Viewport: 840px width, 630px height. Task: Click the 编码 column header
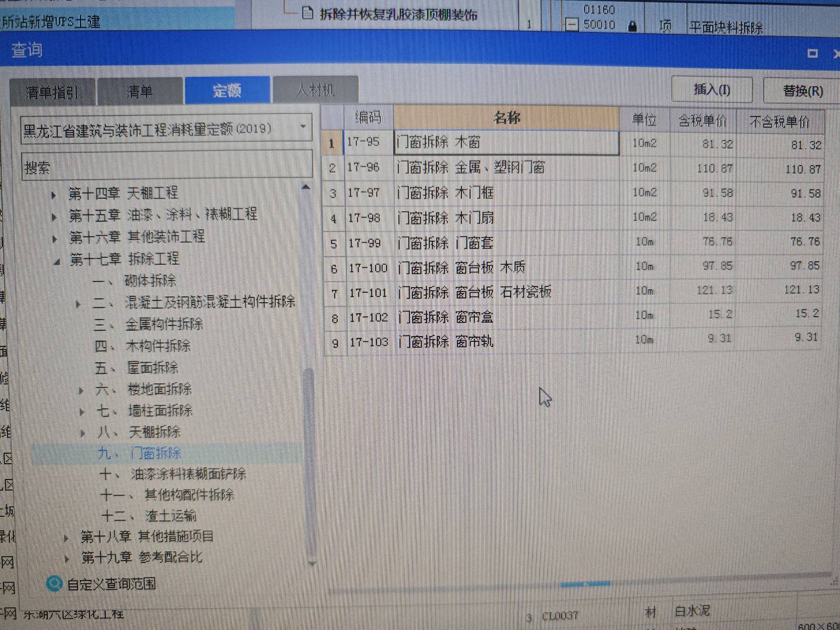(369, 118)
